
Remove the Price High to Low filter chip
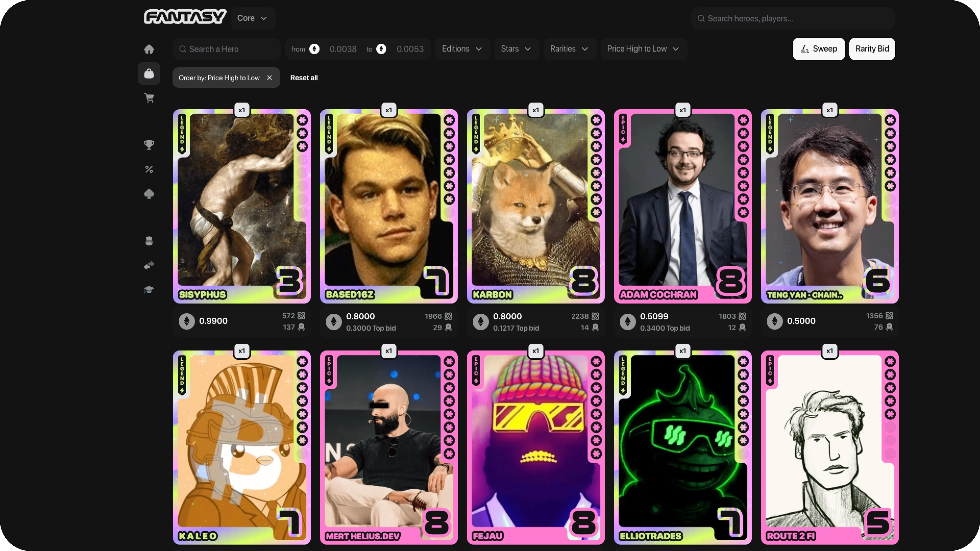[x=269, y=78]
